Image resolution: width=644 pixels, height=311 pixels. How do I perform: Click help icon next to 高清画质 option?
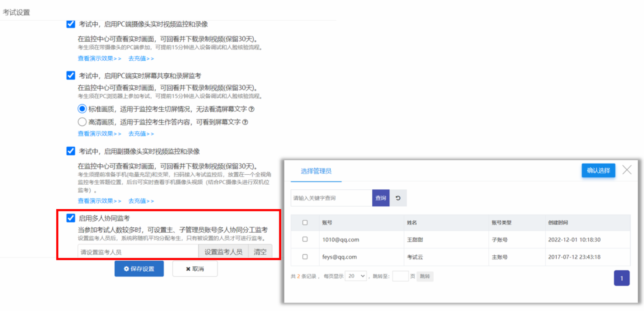pyautogui.click(x=245, y=122)
